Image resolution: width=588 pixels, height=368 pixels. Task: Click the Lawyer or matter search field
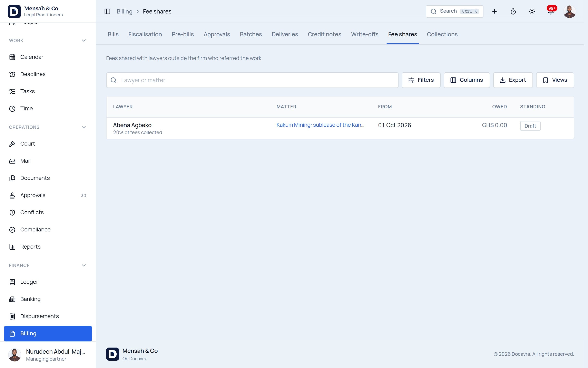(252, 80)
